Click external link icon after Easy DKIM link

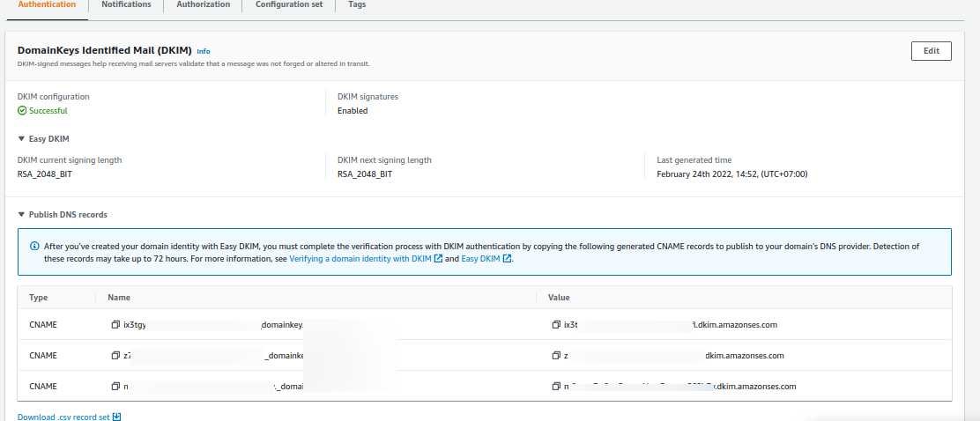click(507, 259)
